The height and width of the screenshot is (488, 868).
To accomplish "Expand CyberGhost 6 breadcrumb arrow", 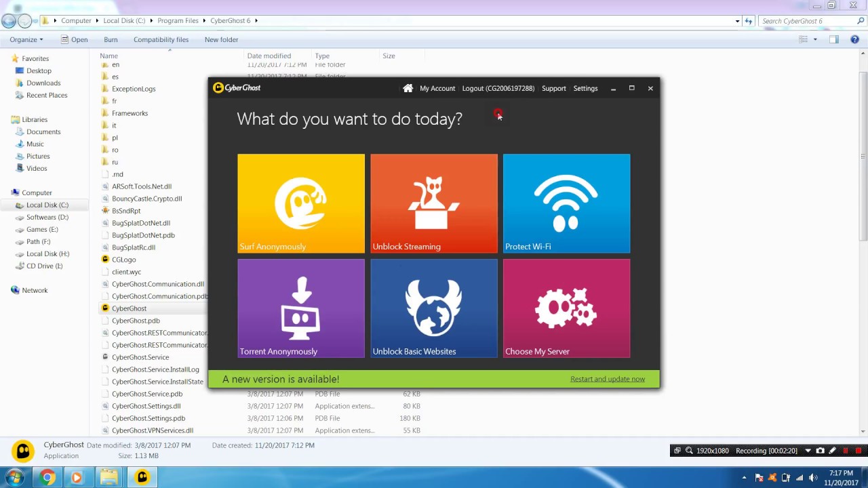I will point(256,21).
